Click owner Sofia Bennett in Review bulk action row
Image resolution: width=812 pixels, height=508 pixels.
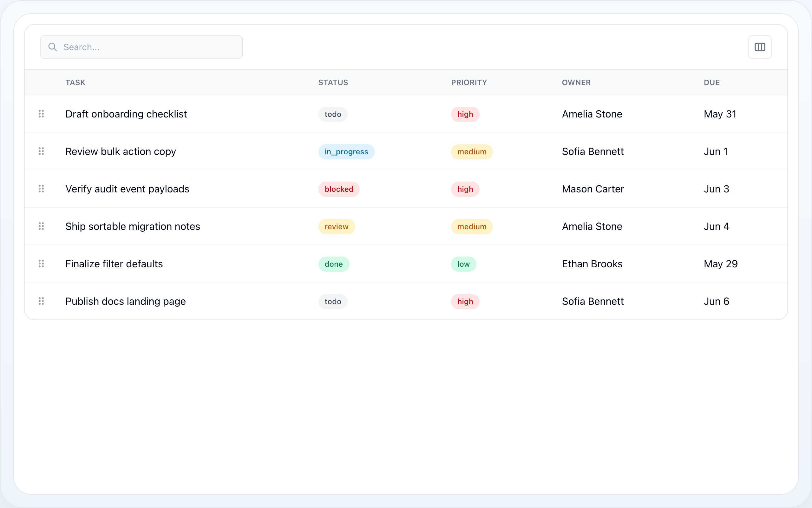point(593,151)
